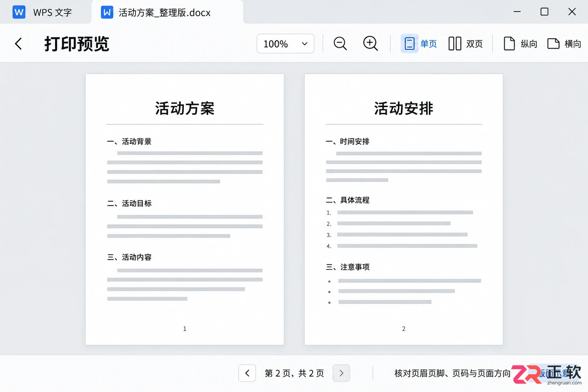Image resolution: width=588 pixels, height=392 pixels.
Task: Click the 打印预览 title text
Action: pyautogui.click(x=77, y=44)
